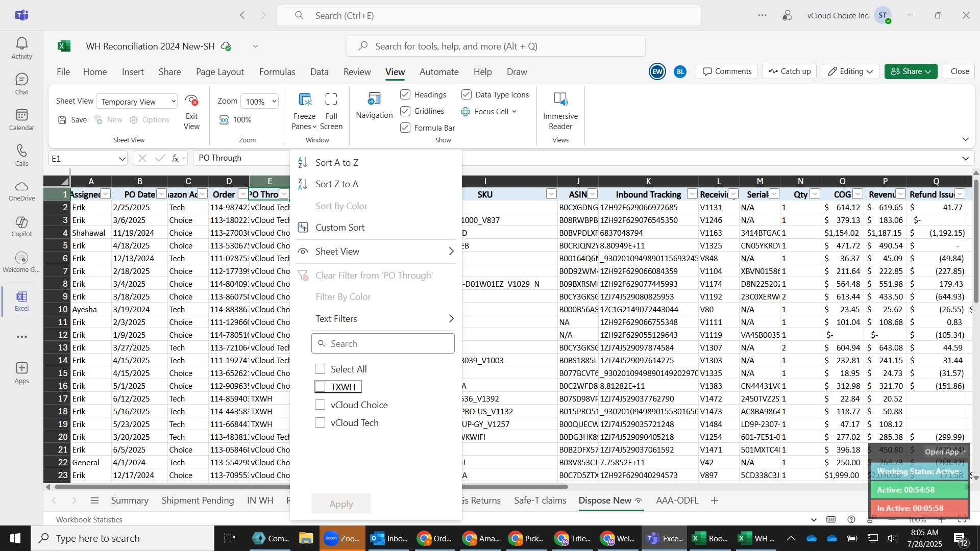Viewport: 980px width, 551px height.
Task: Open Apps in Teams sidebar
Action: click(x=21, y=373)
